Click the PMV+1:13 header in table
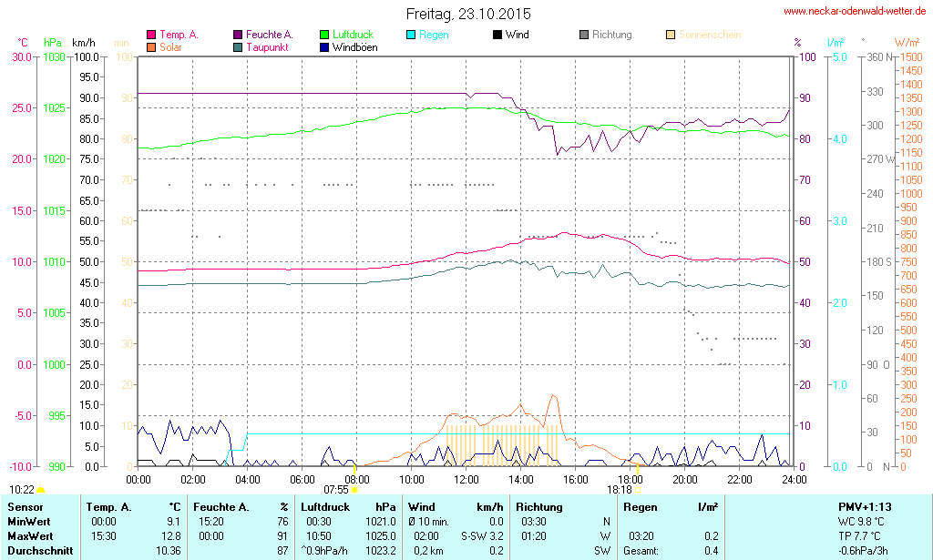Image resolution: width=933 pixels, height=560 pixels. [x=865, y=506]
